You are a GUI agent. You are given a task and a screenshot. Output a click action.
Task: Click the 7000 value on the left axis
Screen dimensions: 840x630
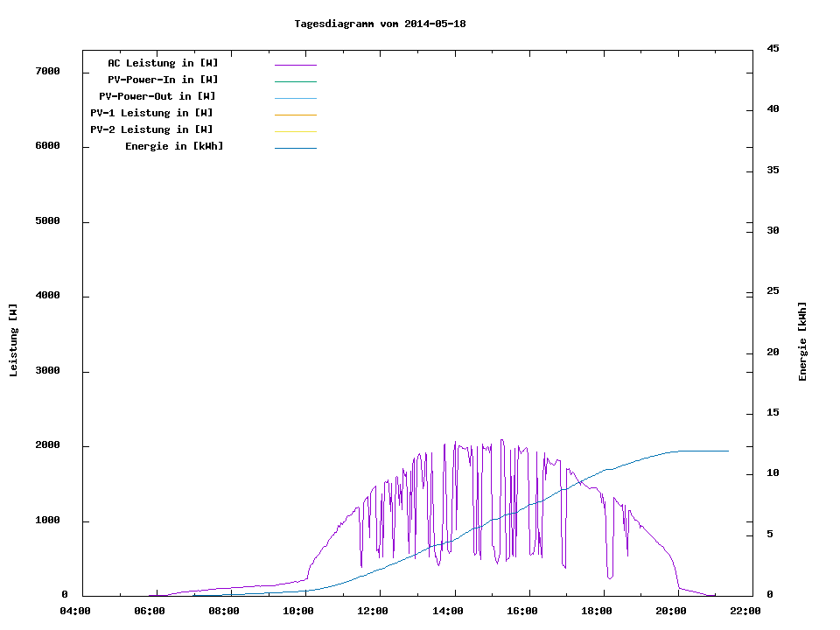click(47, 71)
